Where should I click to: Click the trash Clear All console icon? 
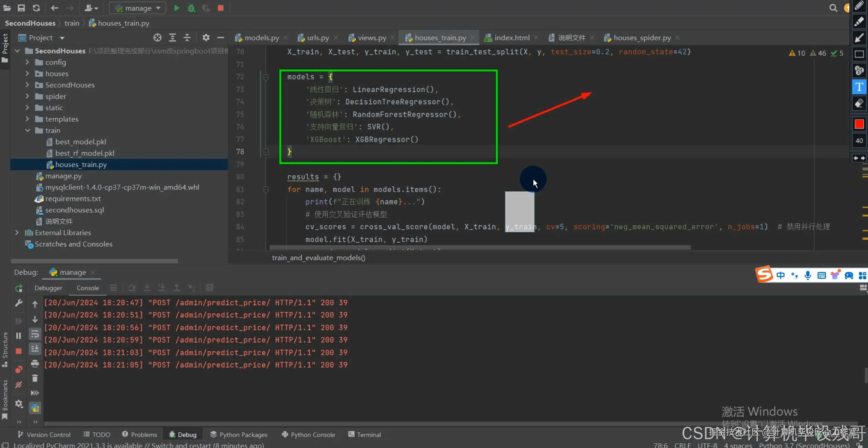[x=35, y=378]
